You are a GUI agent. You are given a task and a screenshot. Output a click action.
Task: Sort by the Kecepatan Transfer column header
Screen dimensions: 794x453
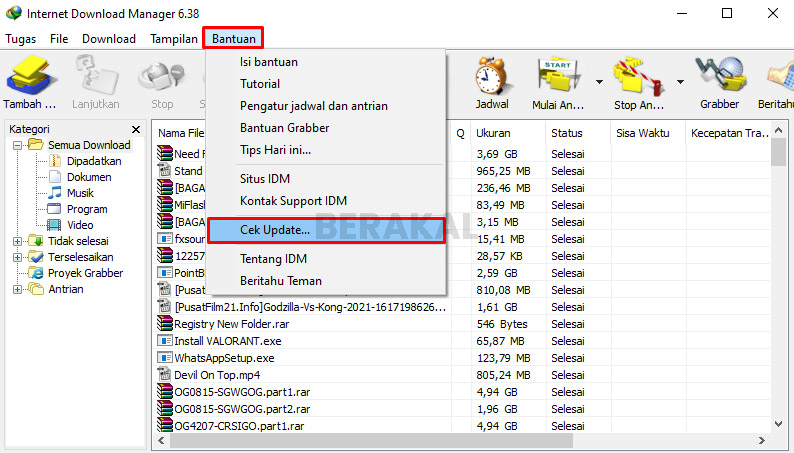point(728,133)
